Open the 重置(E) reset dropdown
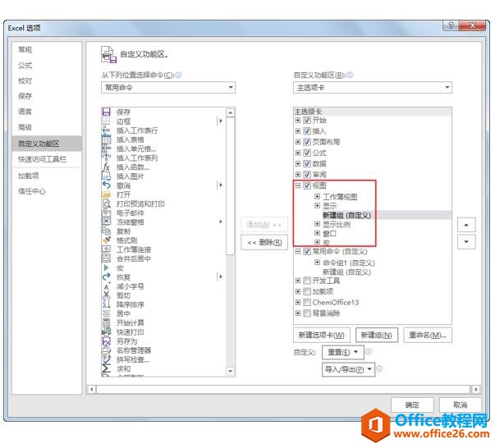Screen dimensions: 495x448 tap(343, 352)
